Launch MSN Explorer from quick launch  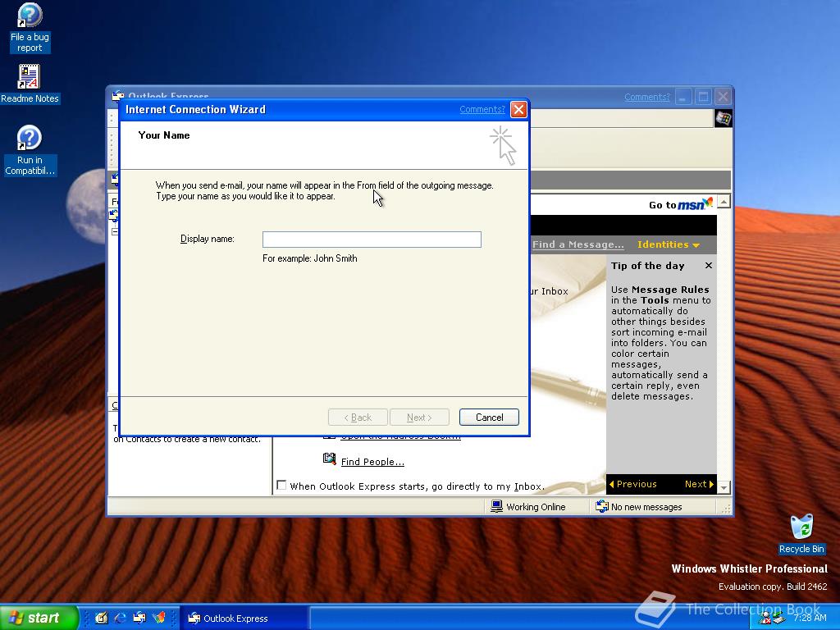click(x=158, y=618)
